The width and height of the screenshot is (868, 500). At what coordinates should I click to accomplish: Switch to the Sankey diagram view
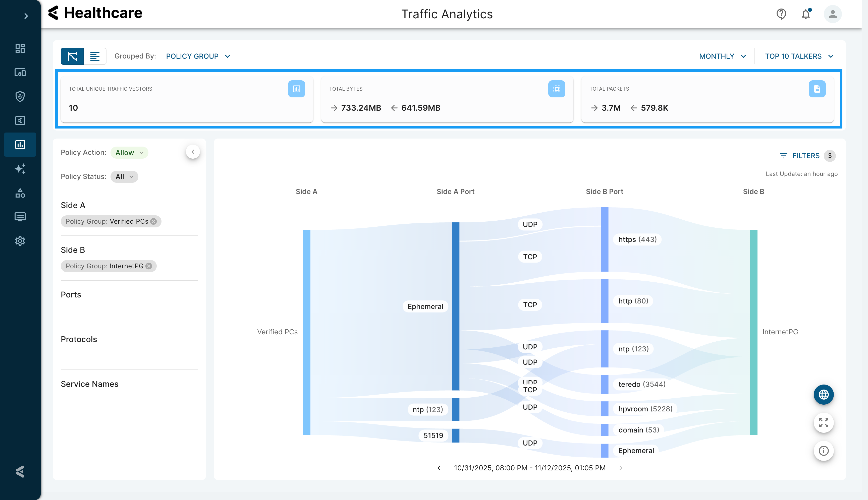72,56
